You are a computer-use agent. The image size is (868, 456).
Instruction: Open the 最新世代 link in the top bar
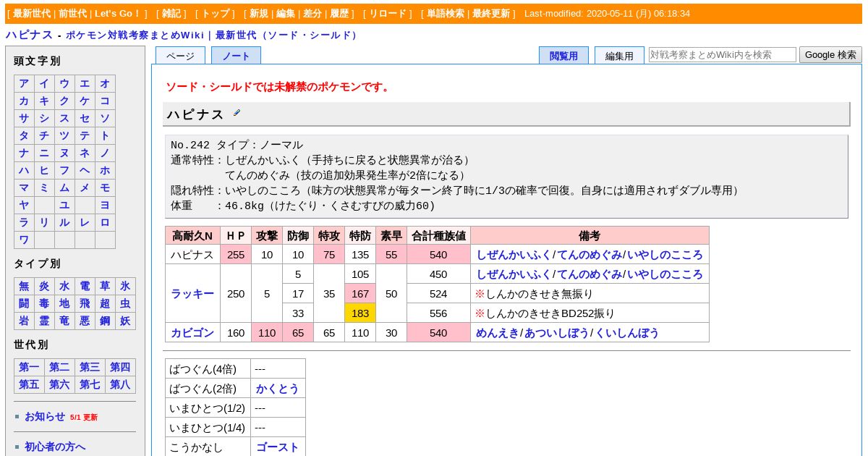pos(32,14)
